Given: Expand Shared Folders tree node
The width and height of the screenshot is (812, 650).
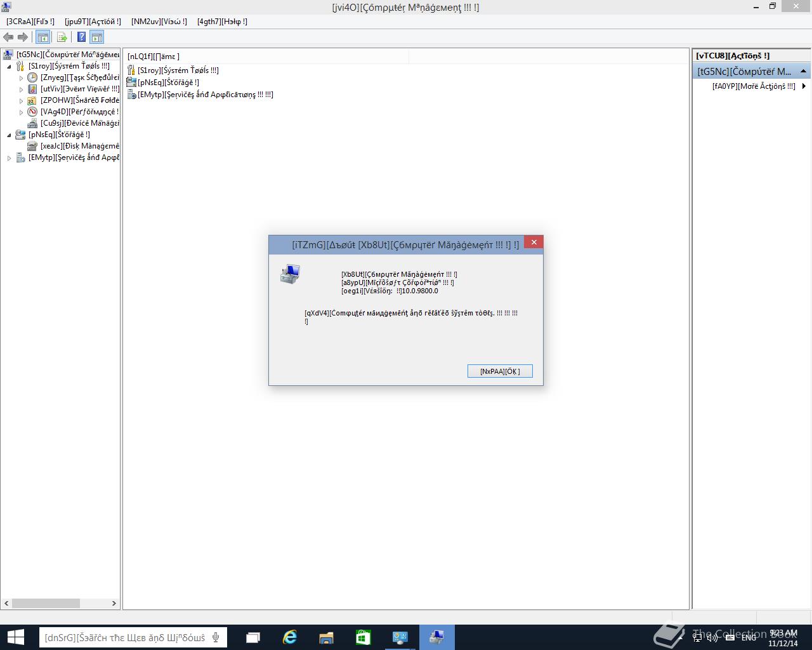Looking at the screenshot, I should tap(21, 100).
